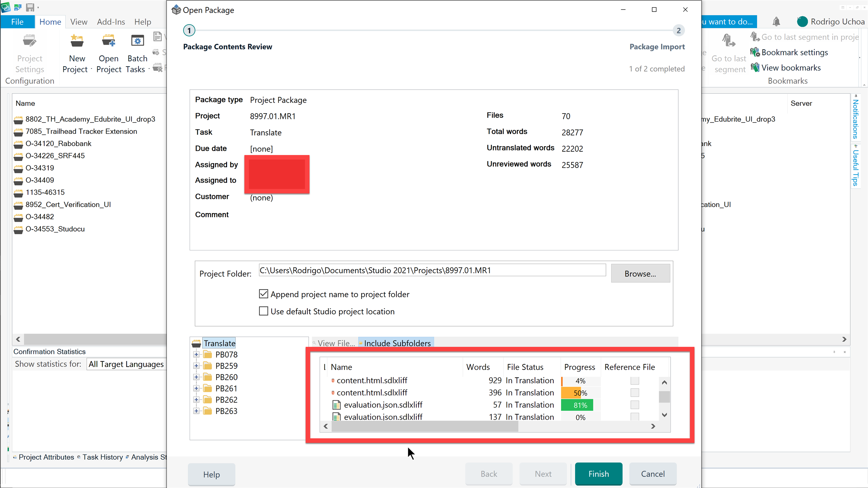Click the file list horizontal scrollbar

(425, 426)
